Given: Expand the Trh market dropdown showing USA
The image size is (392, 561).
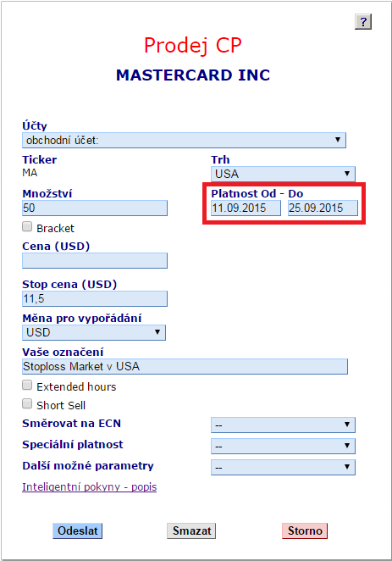Looking at the screenshot, I should [283, 174].
